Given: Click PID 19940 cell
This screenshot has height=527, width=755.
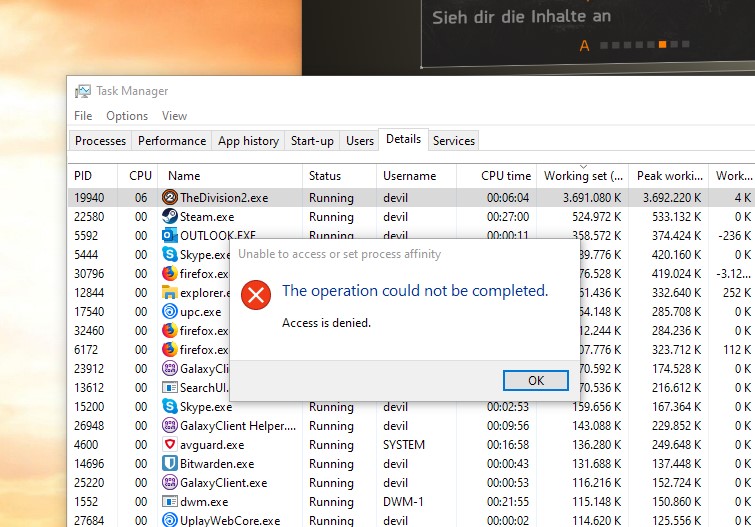Looking at the screenshot, I should click(x=89, y=198).
